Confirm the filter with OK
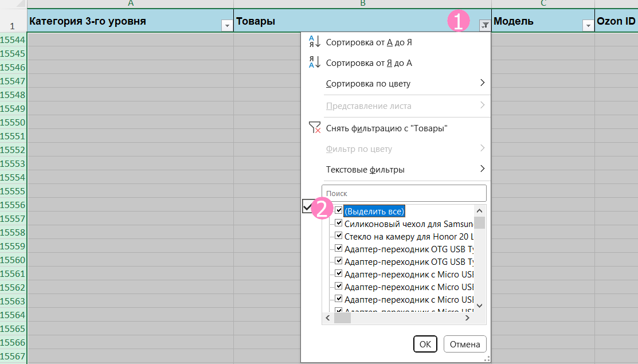The width and height of the screenshot is (638, 364). pos(425,344)
